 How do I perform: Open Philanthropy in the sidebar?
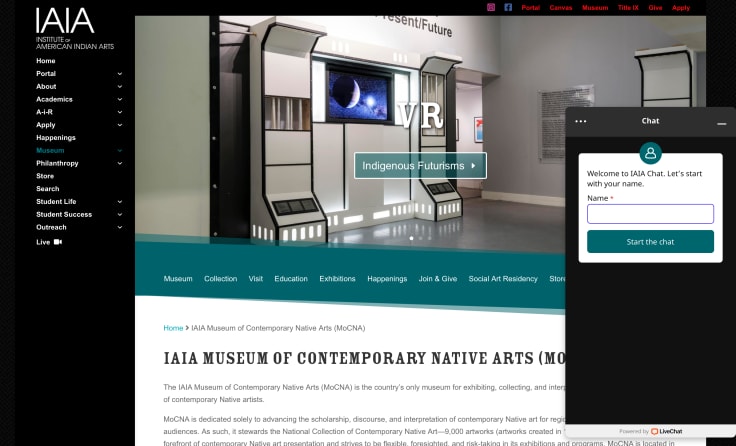[57, 163]
